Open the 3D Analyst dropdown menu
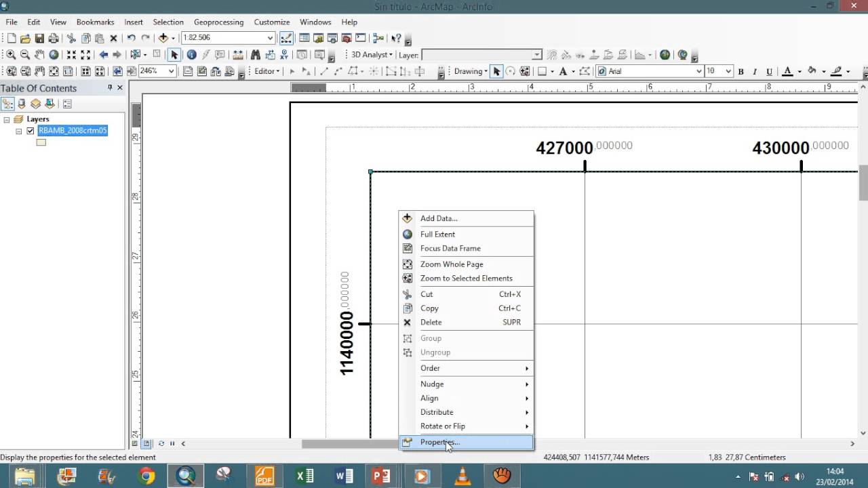This screenshot has width=868, height=488. pyautogui.click(x=372, y=55)
